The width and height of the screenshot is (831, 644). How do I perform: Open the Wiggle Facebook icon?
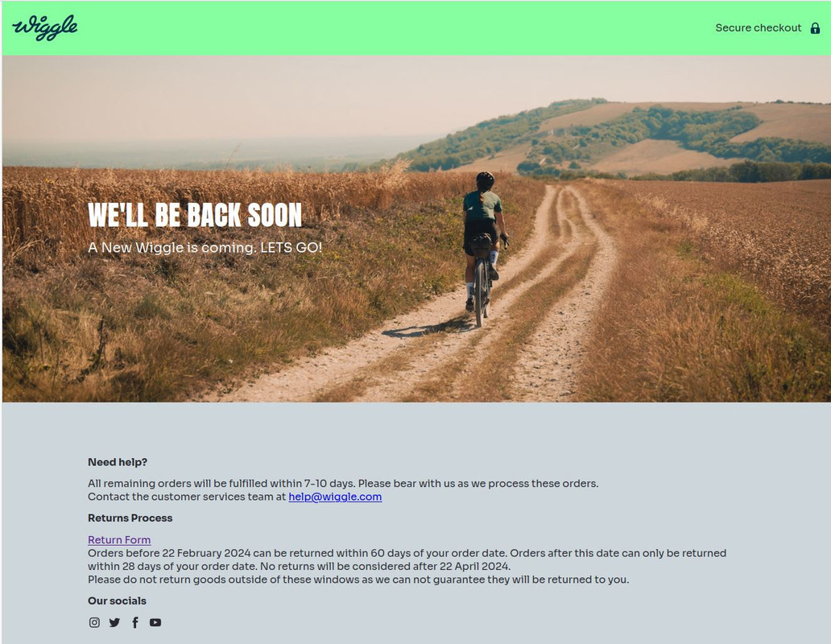[x=135, y=622]
